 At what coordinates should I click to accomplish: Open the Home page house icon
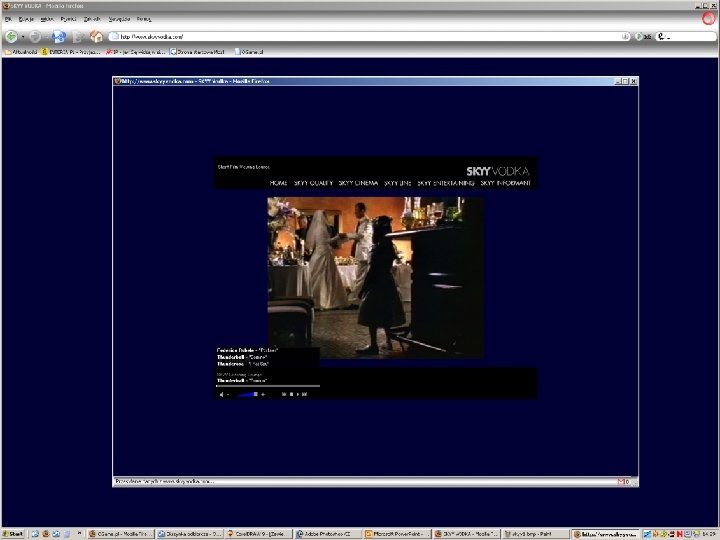click(96, 36)
